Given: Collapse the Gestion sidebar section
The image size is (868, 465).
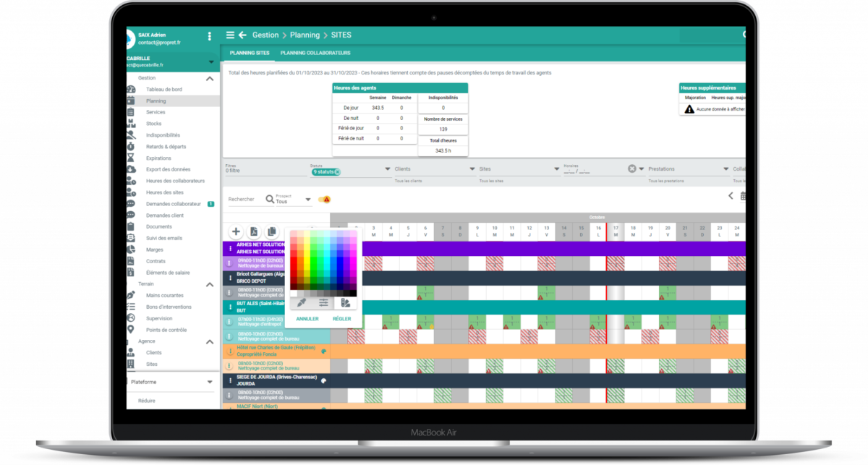Looking at the screenshot, I should click(210, 78).
